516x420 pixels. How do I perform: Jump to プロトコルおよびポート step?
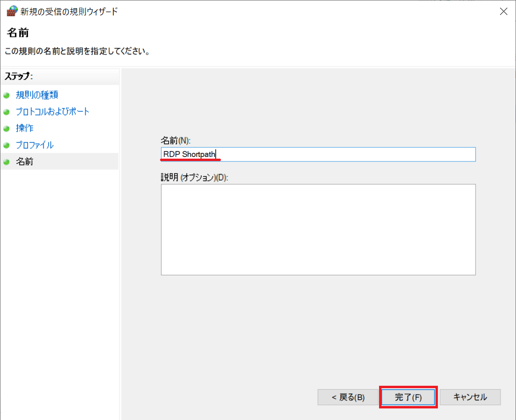(x=53, y=111)
